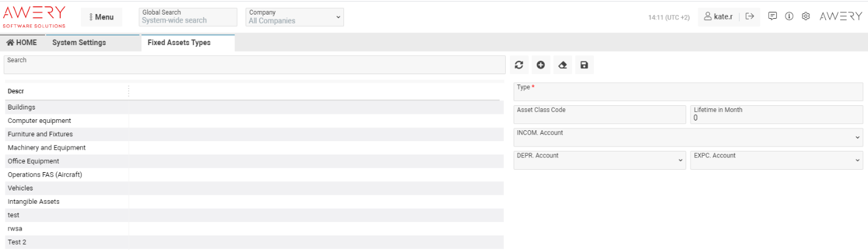This screenshot has width=868, height=250.
Task: Click the refresh icon in the toolbar
Action: tap(518, 65)
